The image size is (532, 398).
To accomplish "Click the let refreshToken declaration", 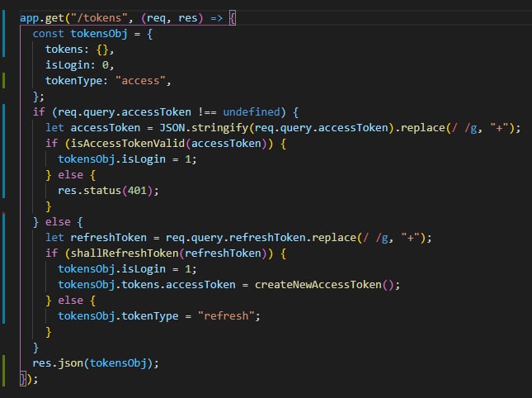I will [x=238, y=237].
